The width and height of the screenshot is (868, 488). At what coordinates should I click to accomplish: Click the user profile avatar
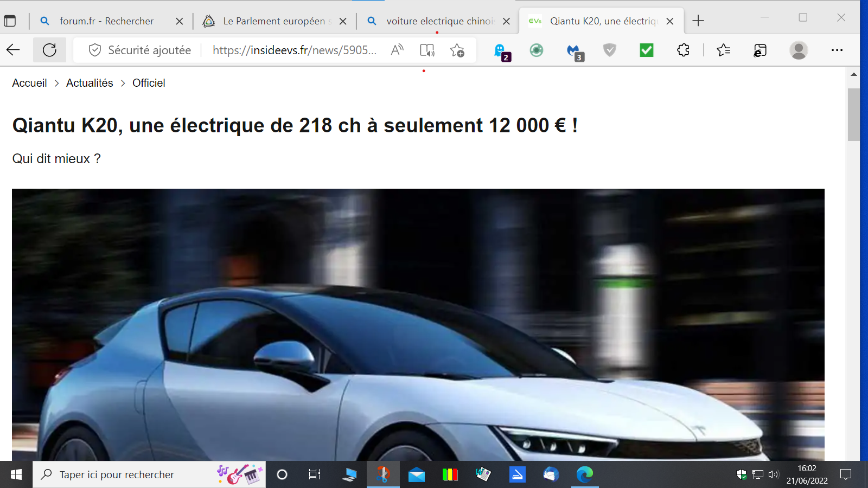(799, 50)
